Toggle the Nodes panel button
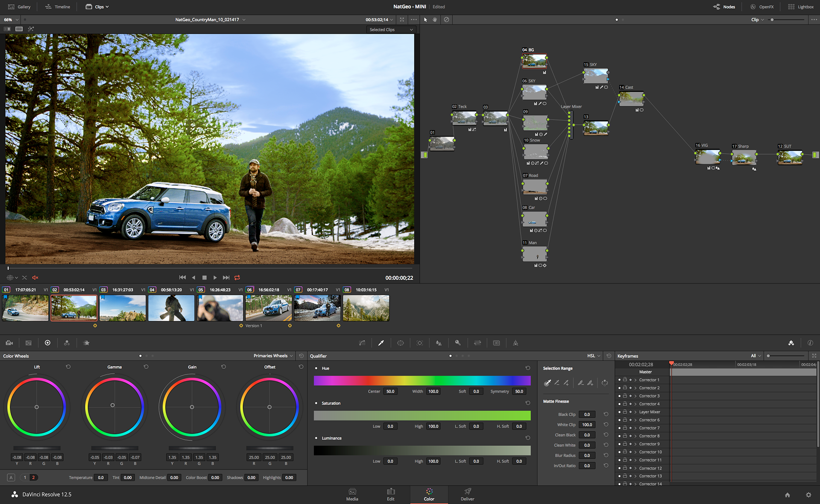 coord(724,7)
